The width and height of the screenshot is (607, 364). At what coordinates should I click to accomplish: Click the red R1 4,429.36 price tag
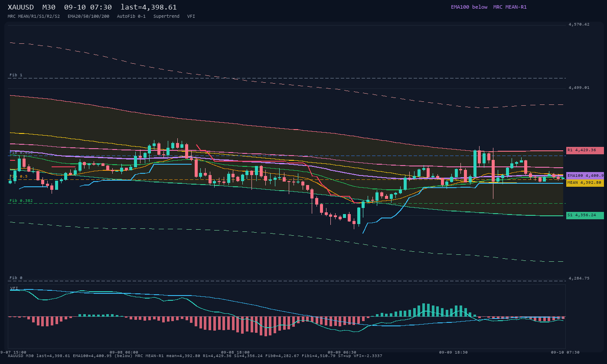point(585,150)
